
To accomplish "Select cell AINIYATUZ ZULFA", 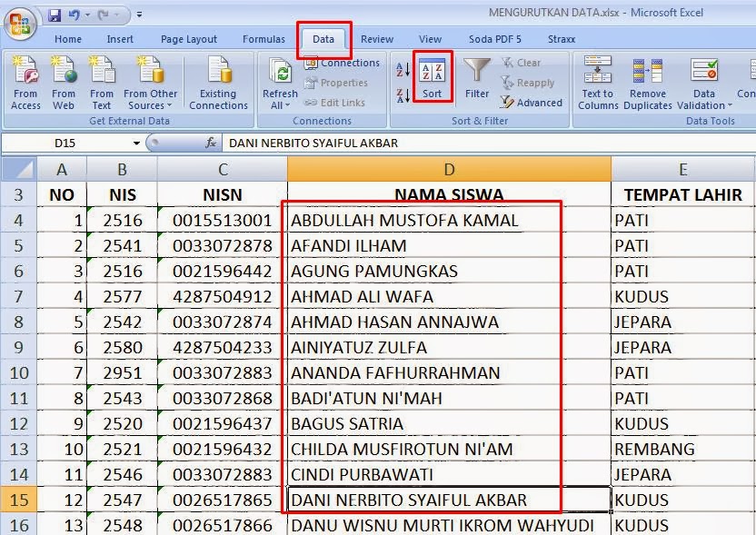I will coord(450,348).
